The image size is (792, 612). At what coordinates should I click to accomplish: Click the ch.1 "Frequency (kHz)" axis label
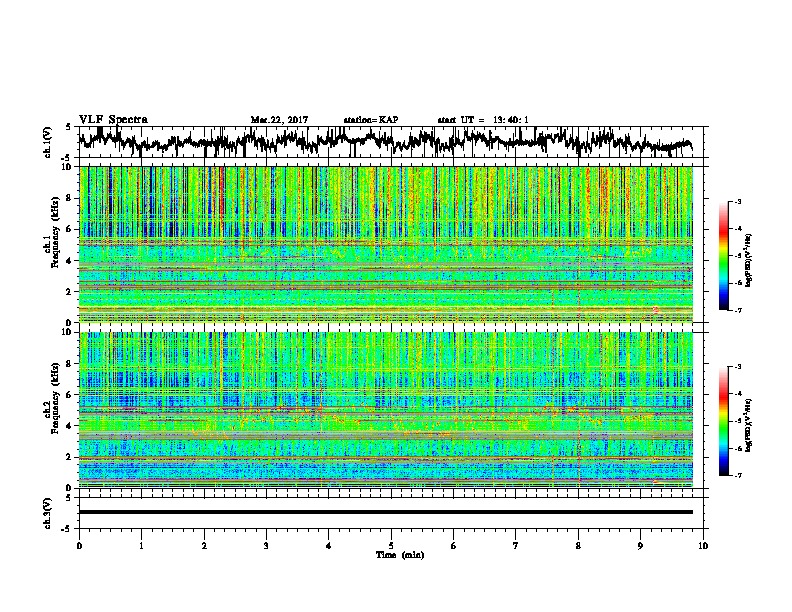(55, 233)
